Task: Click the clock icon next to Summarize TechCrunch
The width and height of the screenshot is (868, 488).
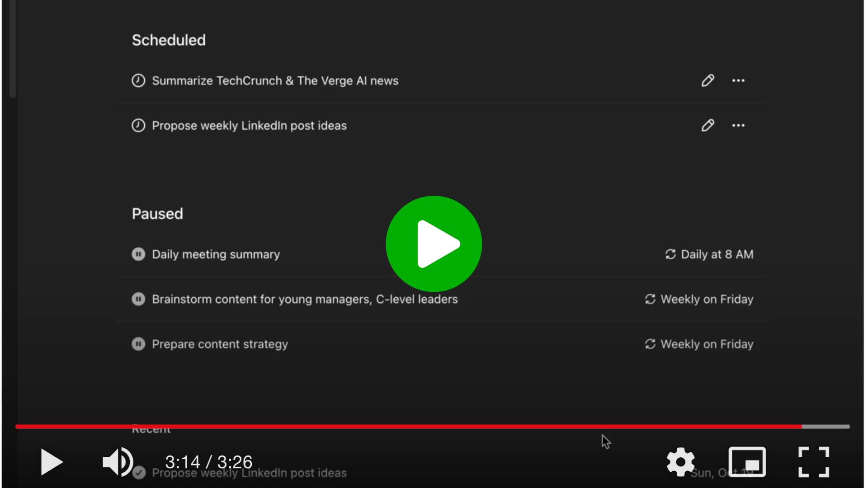Action: coord(138,80)
